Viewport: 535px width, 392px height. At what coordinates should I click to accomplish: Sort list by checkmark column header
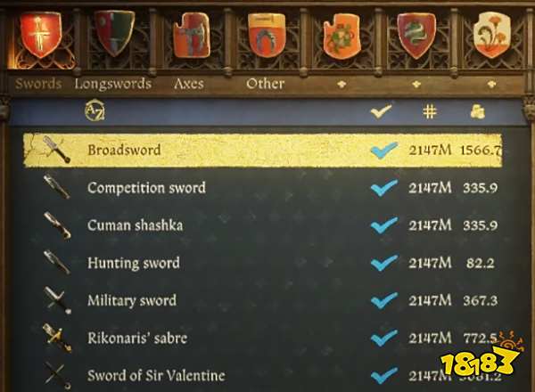pos(381,111)
